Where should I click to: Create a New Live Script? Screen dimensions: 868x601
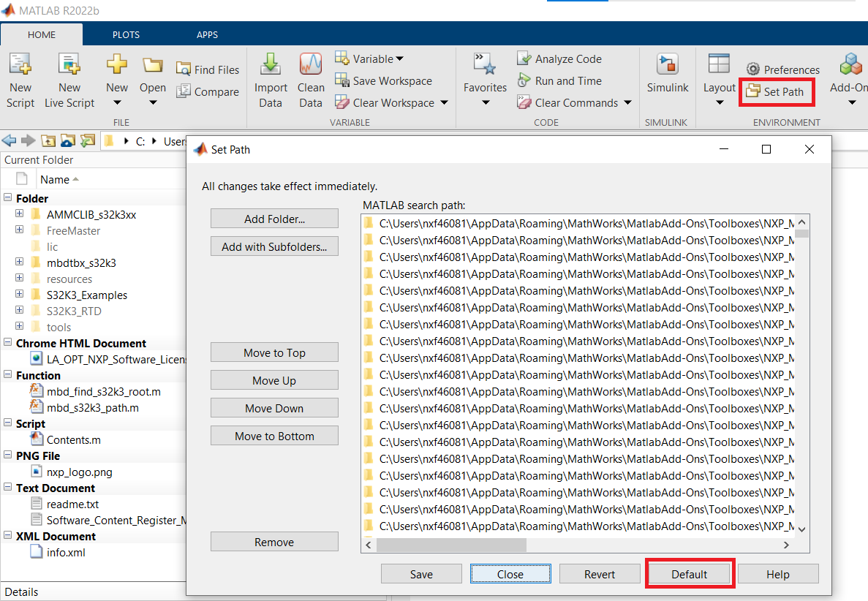pyautogui.click(x=69, y=79)
